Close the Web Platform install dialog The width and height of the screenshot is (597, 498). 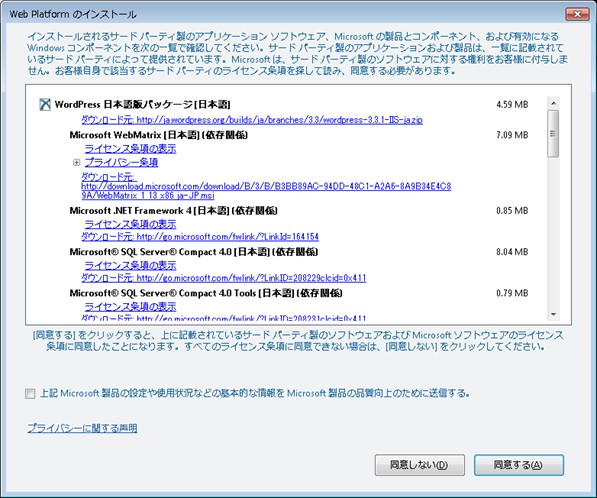(578, 14)
